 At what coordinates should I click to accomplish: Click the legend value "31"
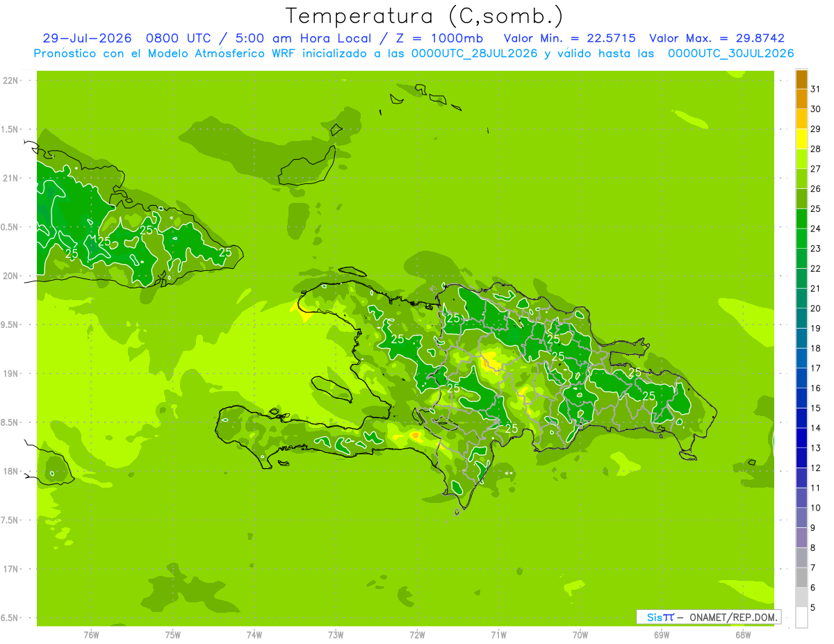click(815, 89)
